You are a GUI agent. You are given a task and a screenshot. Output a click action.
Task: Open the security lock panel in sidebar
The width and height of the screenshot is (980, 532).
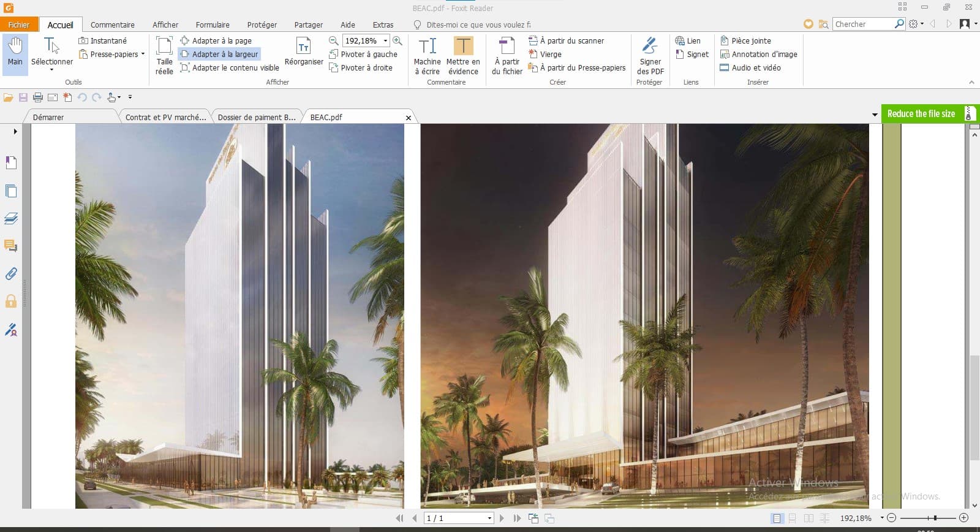tap(11, 302)
